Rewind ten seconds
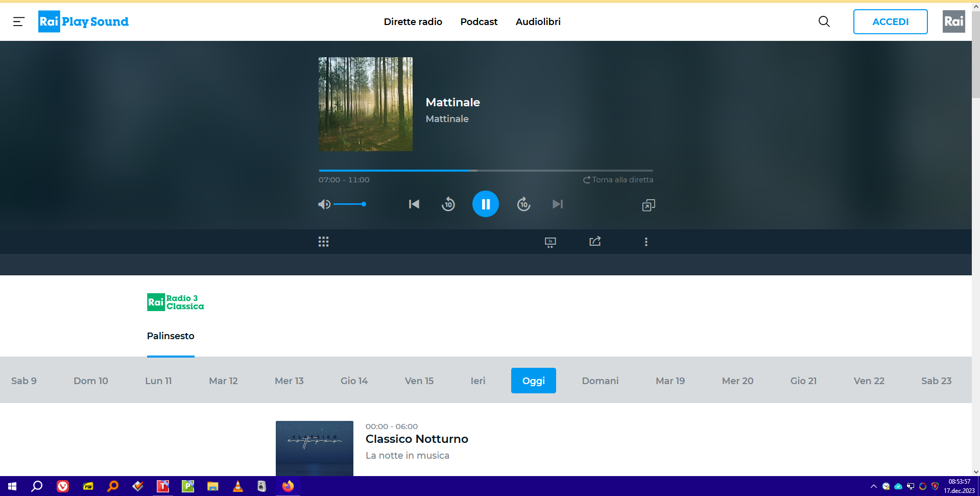980x496 pixels. click(448, 204)
